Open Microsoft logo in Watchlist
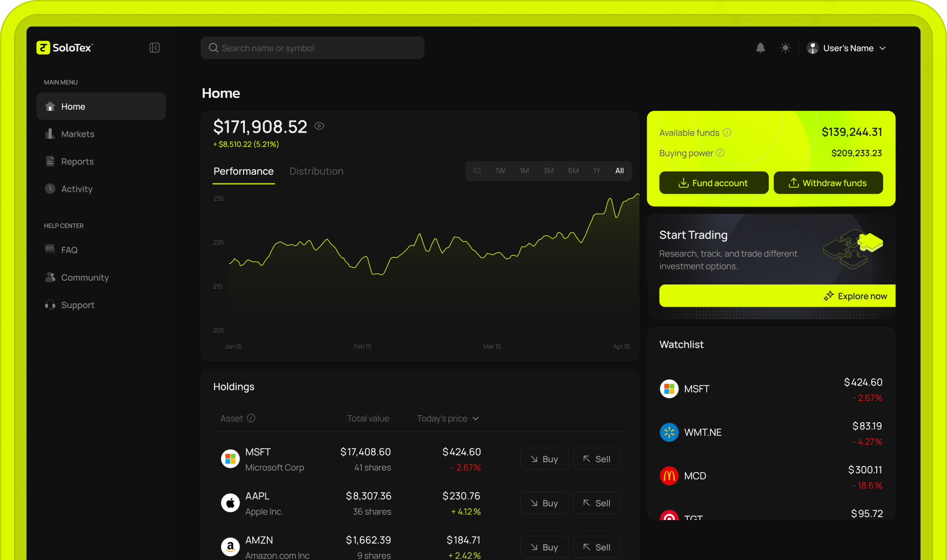The image size is (947, 560). (669, 389)
